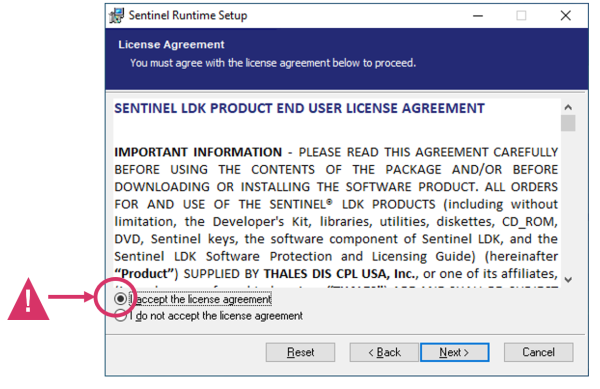Click the 'I accept the license agreement' label text
The height and width of the screenshot is (389, 600).
(201, 299)
